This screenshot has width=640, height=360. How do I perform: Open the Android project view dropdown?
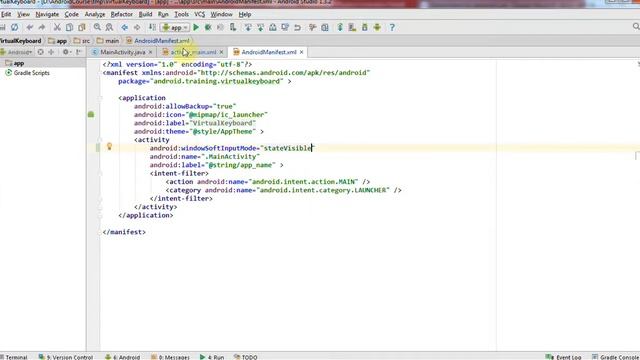16,52
